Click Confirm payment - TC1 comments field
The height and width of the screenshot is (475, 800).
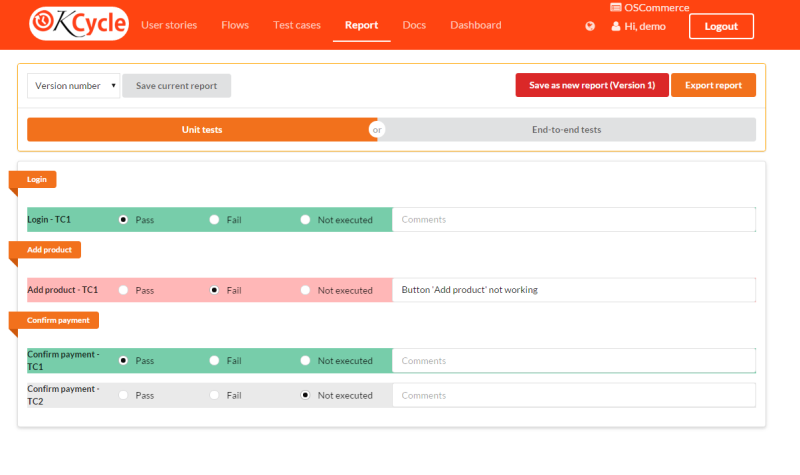click(x=574, y=361)
